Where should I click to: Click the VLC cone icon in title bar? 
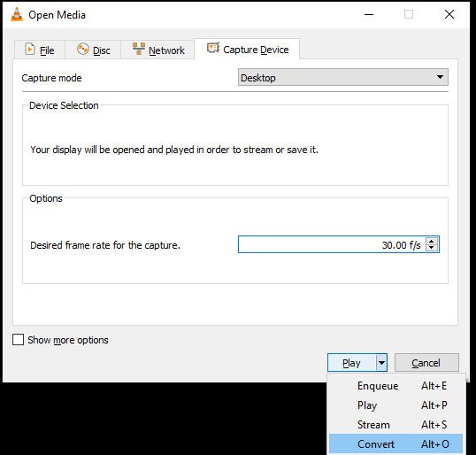(17, 14)
